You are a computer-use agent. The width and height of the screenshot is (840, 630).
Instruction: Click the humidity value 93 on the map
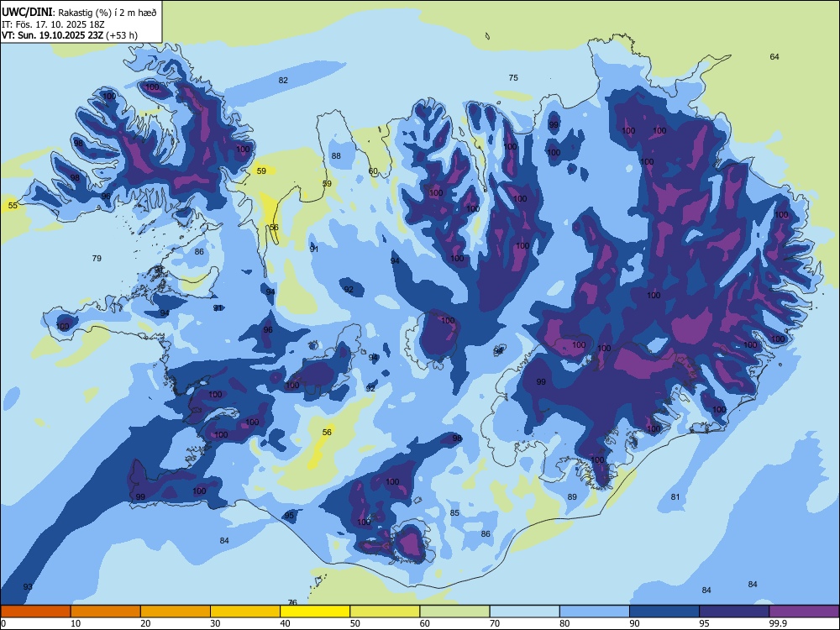[x=28, y=586]
